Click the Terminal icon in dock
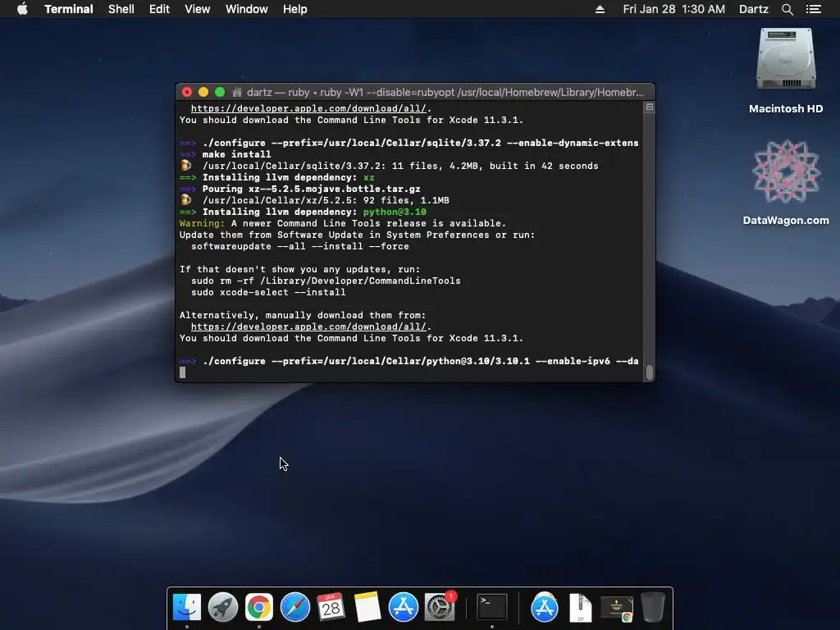The image size is (840, 630). pos(492,607)
